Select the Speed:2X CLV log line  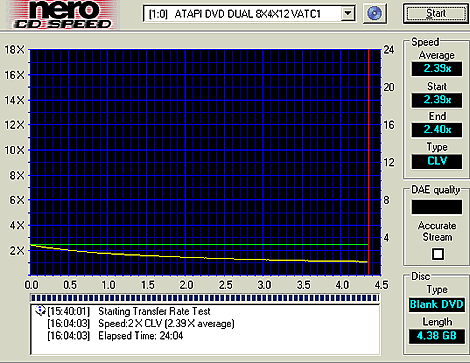pos(141,323)
